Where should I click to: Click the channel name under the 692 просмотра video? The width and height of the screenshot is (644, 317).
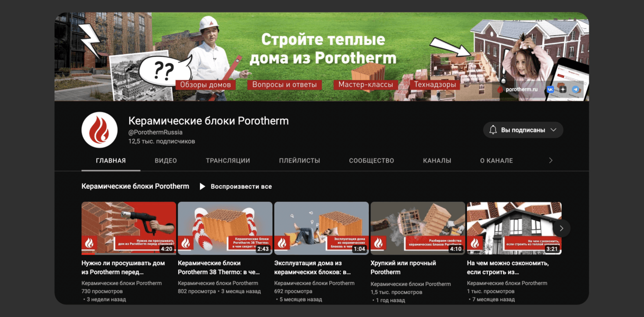click(314, 283)
